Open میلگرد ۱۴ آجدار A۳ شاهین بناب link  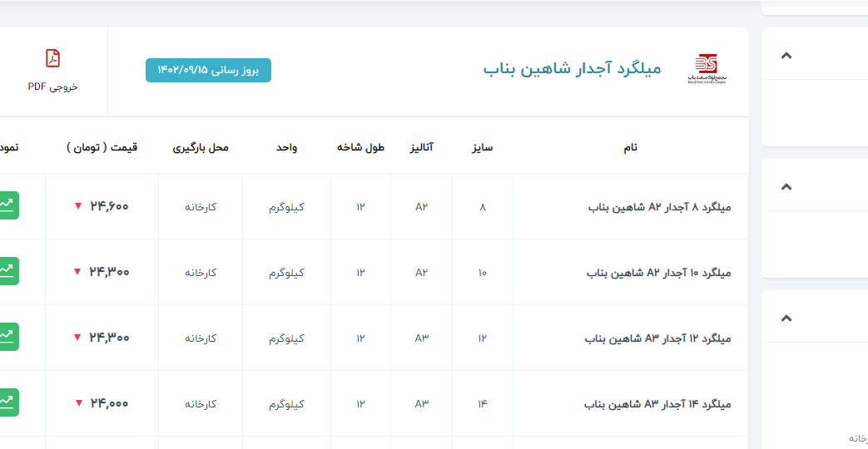(x=657, y=404)
